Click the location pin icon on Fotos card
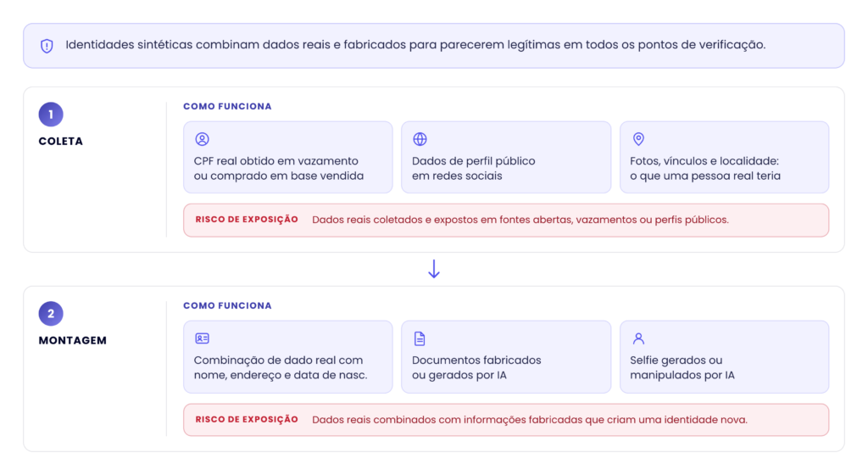This screenshot has height=475, width=868. point(638,139)
